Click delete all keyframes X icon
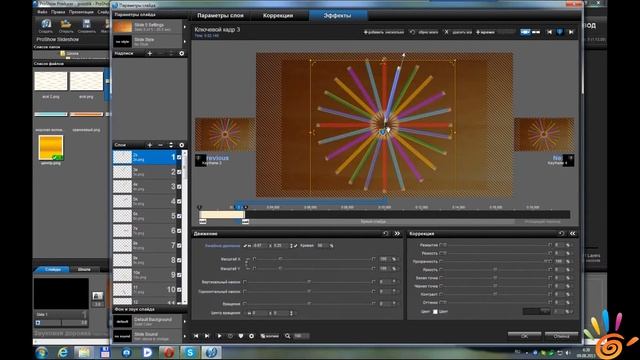Image resolution: width=640 pixels, height=360 pixels. click(447, 32)
